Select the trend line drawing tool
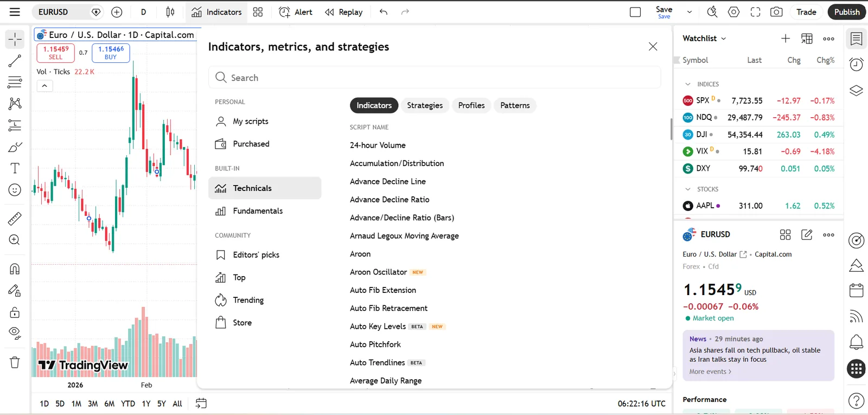 15,61
